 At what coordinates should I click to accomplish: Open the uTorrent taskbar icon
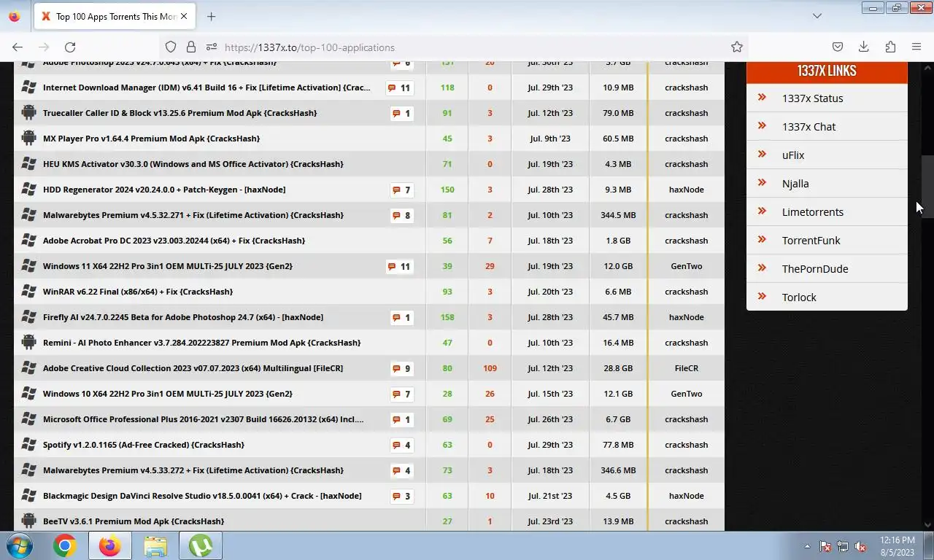point(200,545)
